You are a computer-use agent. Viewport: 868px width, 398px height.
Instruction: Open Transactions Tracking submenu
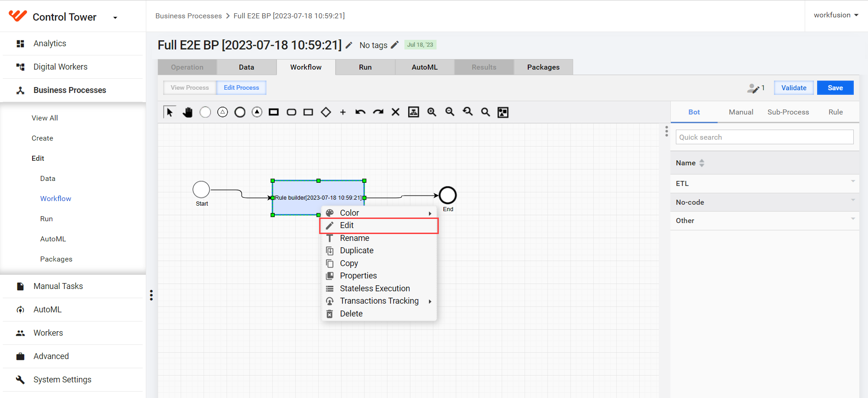coord(379,301)
